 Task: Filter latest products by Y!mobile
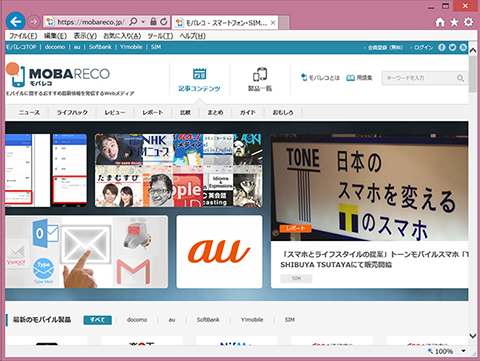pos(252,320)
